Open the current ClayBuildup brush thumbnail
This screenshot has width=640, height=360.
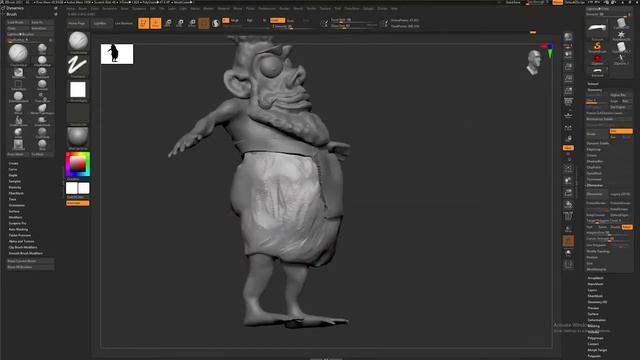tap(78, 41)
